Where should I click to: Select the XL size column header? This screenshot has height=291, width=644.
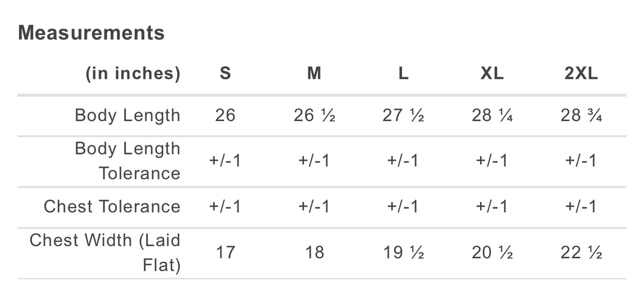[492, 74]
